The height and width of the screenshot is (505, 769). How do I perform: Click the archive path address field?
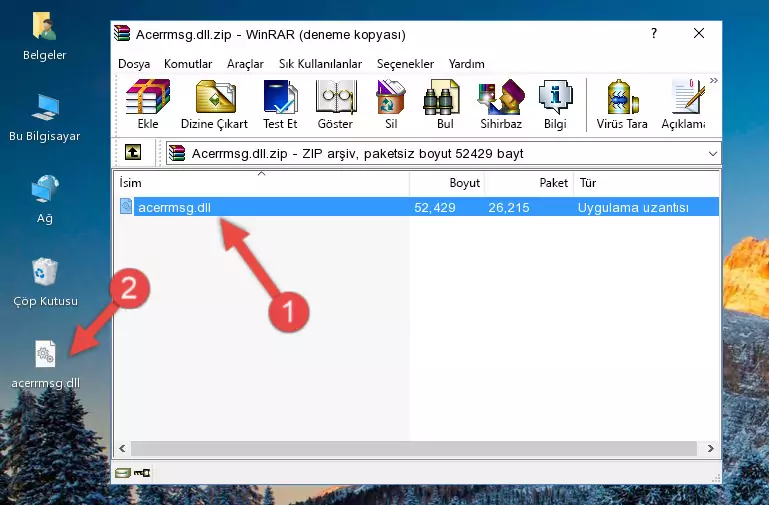coord(443,153)
